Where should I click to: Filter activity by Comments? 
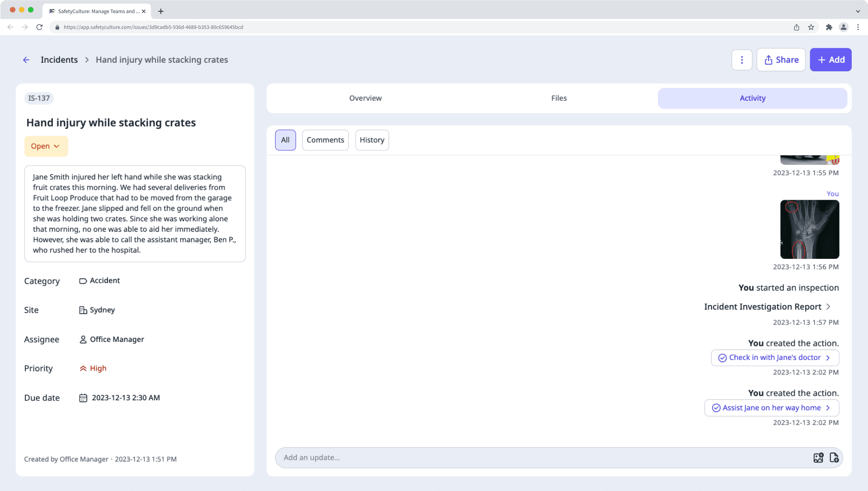[325, 140]
